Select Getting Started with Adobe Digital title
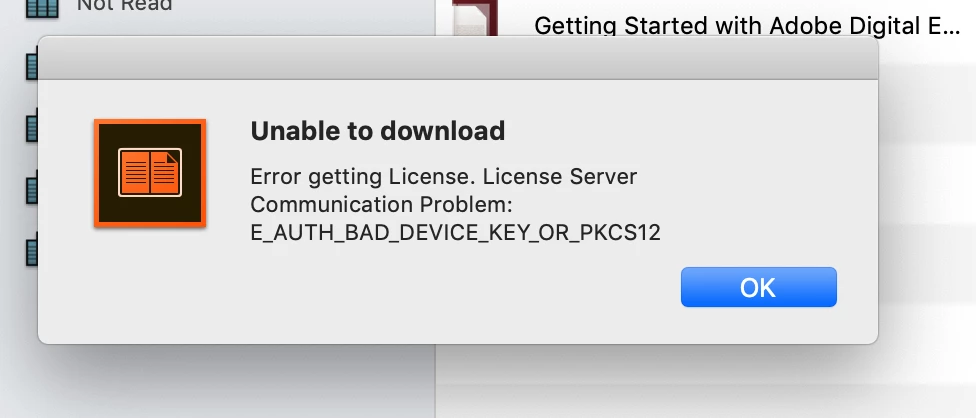This screenshot has height=418, width=976. pos(747,26)
